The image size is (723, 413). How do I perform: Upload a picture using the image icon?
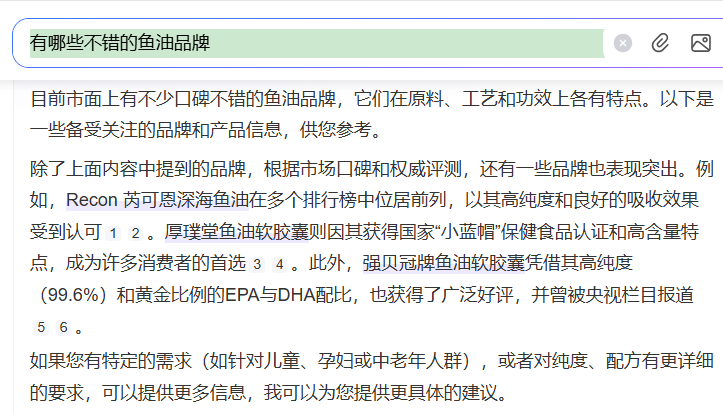point(700,43)
